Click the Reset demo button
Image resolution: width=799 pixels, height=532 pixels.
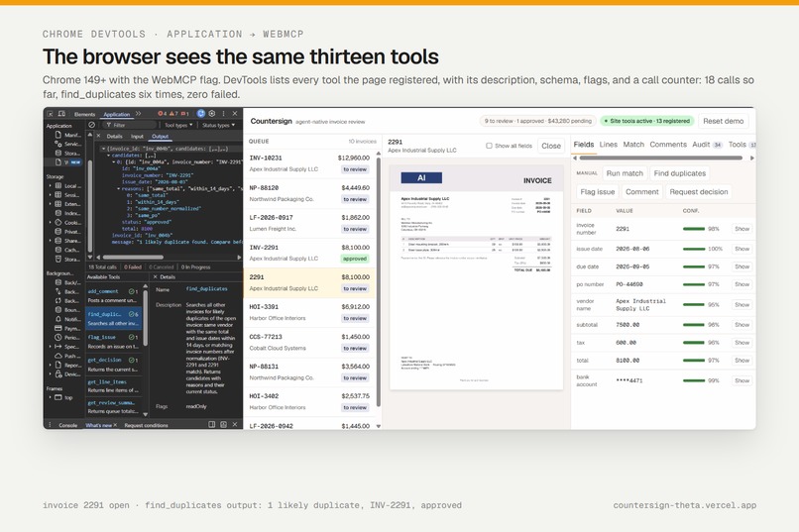click(x=723, y=121)
